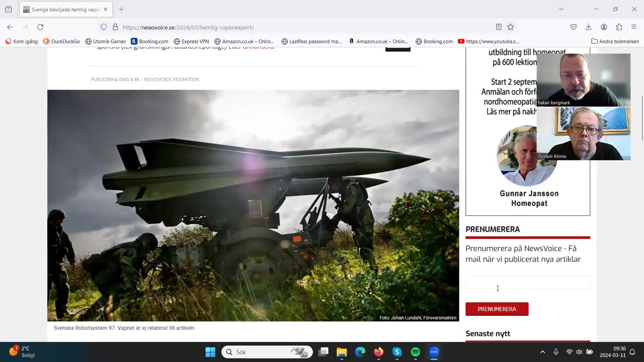Open the weather widget 2°C Soligt
644x362 pixels.
(x=23, y=352)
